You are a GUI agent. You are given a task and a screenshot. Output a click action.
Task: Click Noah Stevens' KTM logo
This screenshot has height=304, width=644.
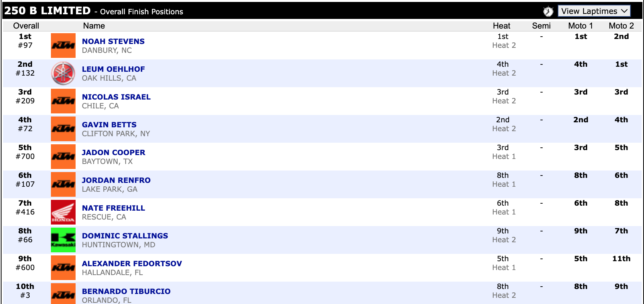coord(63,46)
